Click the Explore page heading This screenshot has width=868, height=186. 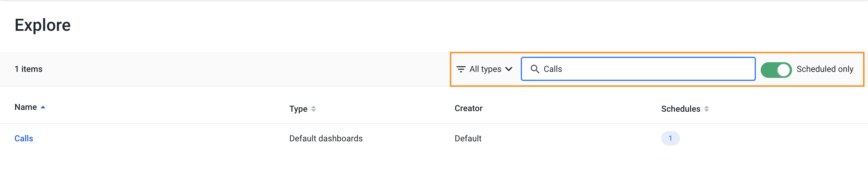coord(42,25)
